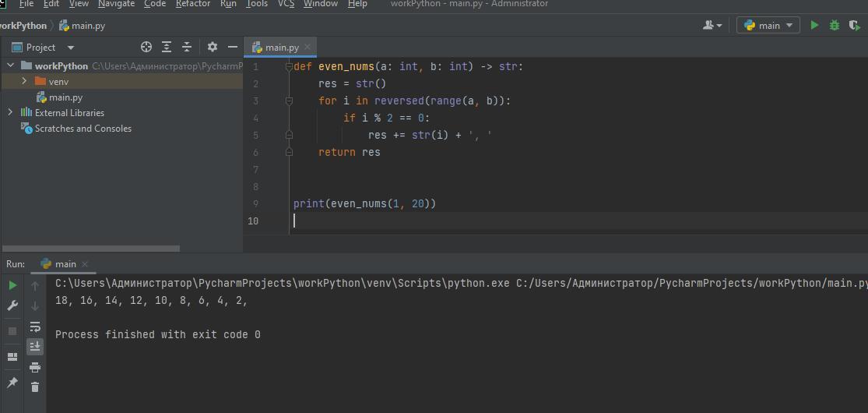868x413 pixels.
Task: Open the Refactor menu
Action: point(192,4)
